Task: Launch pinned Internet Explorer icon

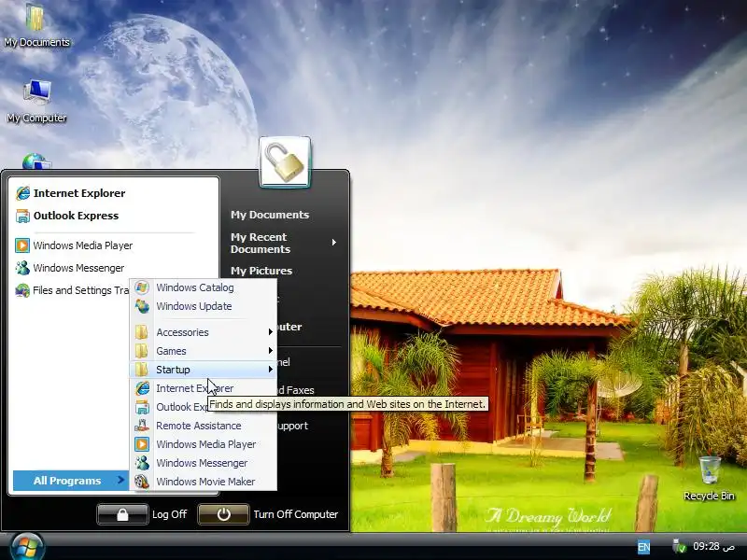Action: tap(22, 193)
